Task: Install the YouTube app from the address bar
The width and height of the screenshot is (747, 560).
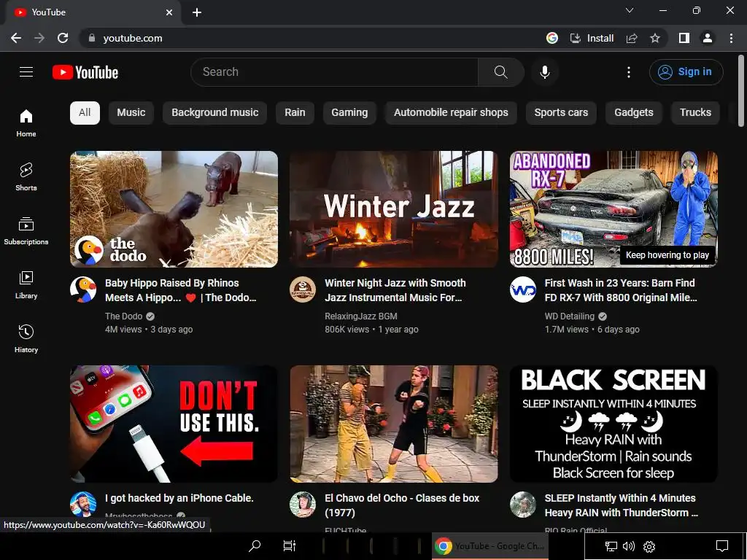Action: click(592, 38)
